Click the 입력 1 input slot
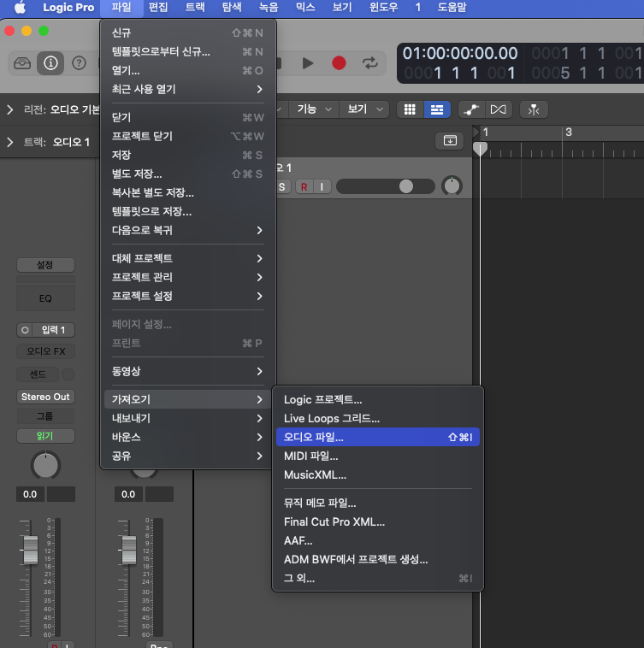The height and width of the screenshot is (648, 644). point(53,330)
